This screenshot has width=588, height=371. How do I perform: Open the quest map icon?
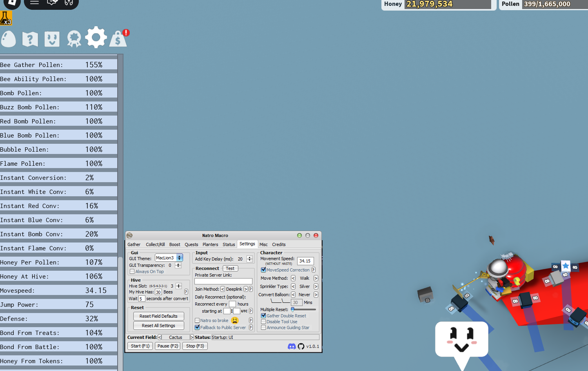pyautogui.click(x=30, y=39)
